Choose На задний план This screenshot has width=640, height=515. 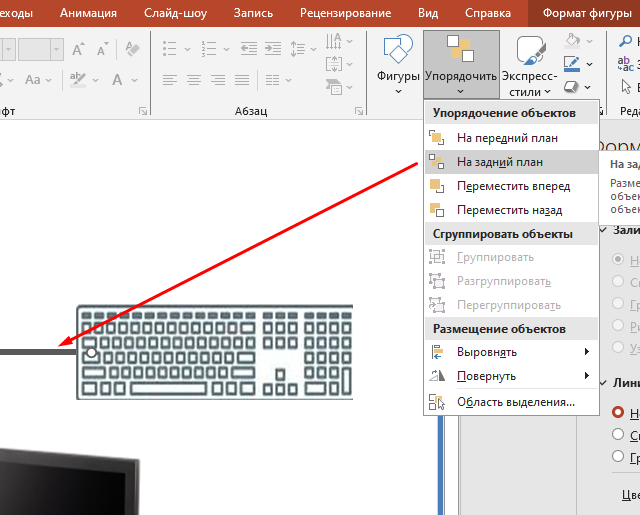(511, 162)
